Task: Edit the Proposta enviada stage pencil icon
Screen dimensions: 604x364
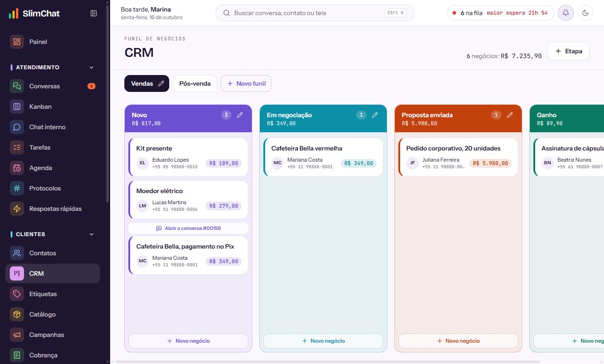Action: (510, 115)
